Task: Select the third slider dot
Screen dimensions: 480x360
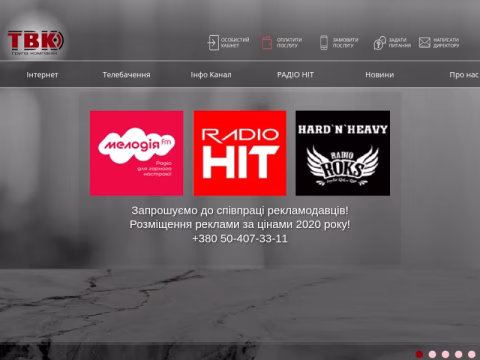Action: click(x=445, y=354)
